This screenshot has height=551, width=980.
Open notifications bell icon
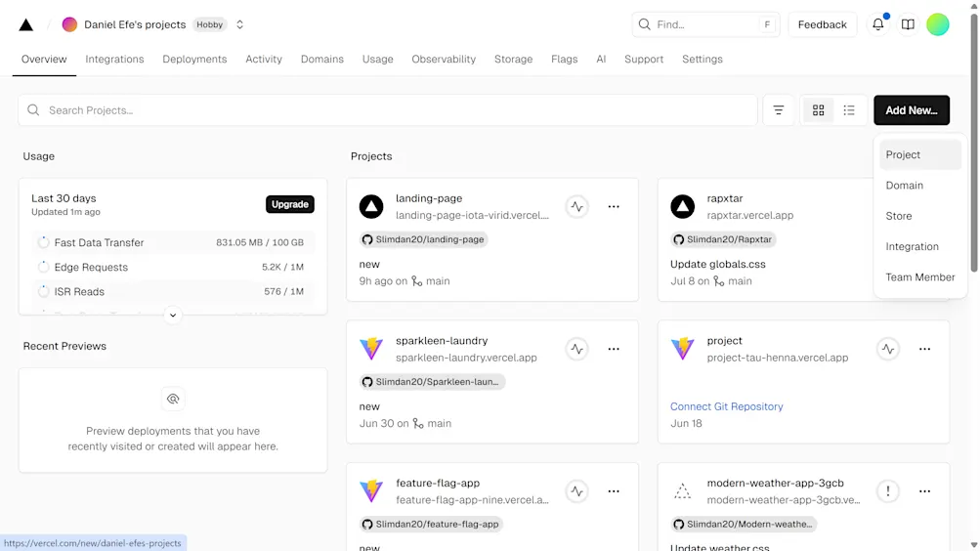point(878,24)
